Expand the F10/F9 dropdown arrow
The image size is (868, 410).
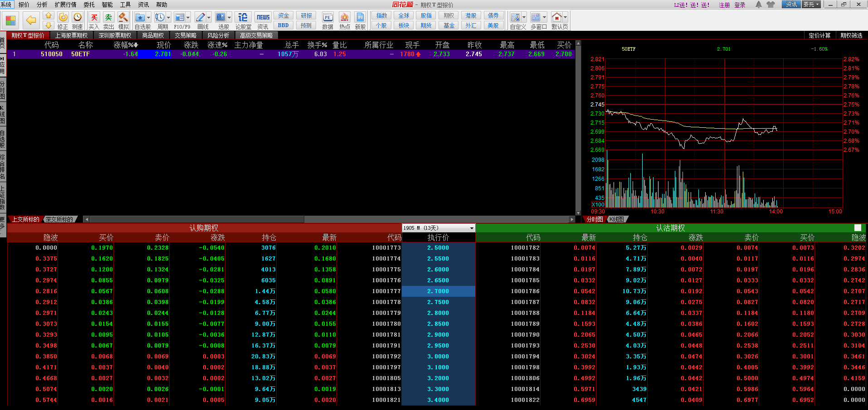[188, 18]
